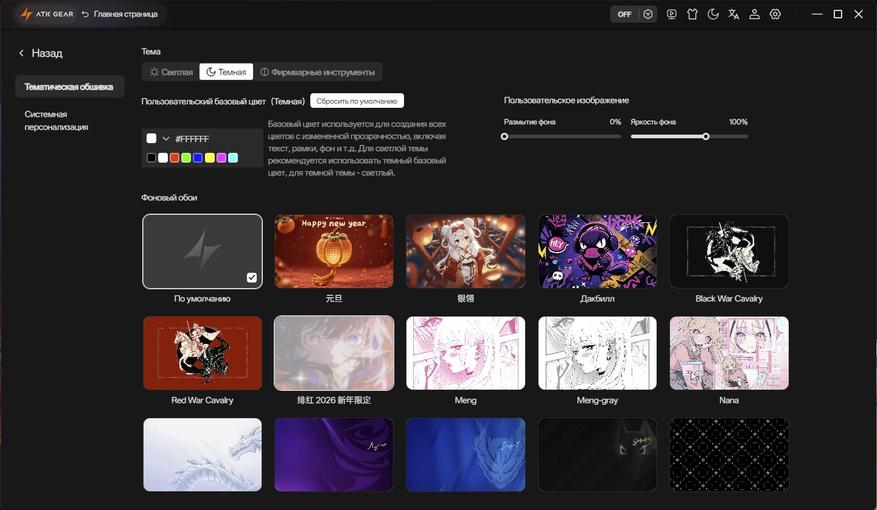Image resolution: width=877 pixels, height=510 pixels.
Task: Click the Яркость фона slider handle
Action: [706, 136]
